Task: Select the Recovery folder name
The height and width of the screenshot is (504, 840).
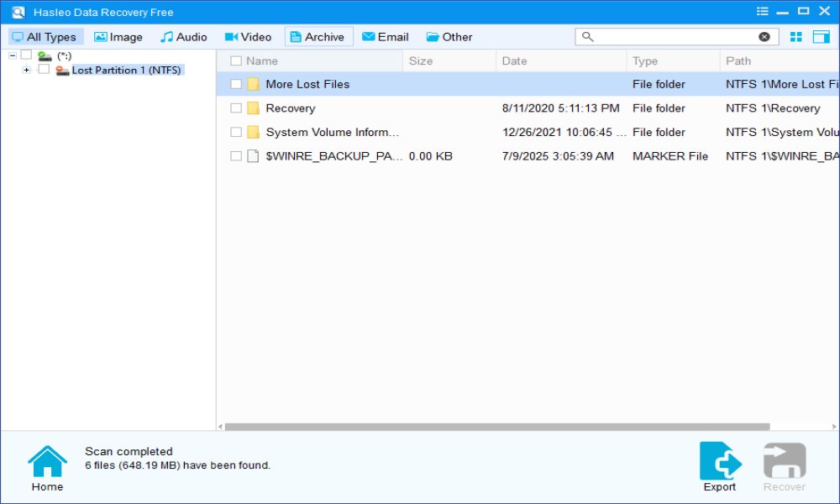Action: click(291, 108)
